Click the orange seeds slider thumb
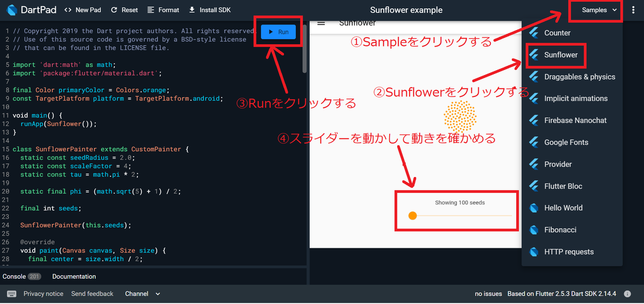The height and width of the screenshot is (304, 644). pos(412,216)
